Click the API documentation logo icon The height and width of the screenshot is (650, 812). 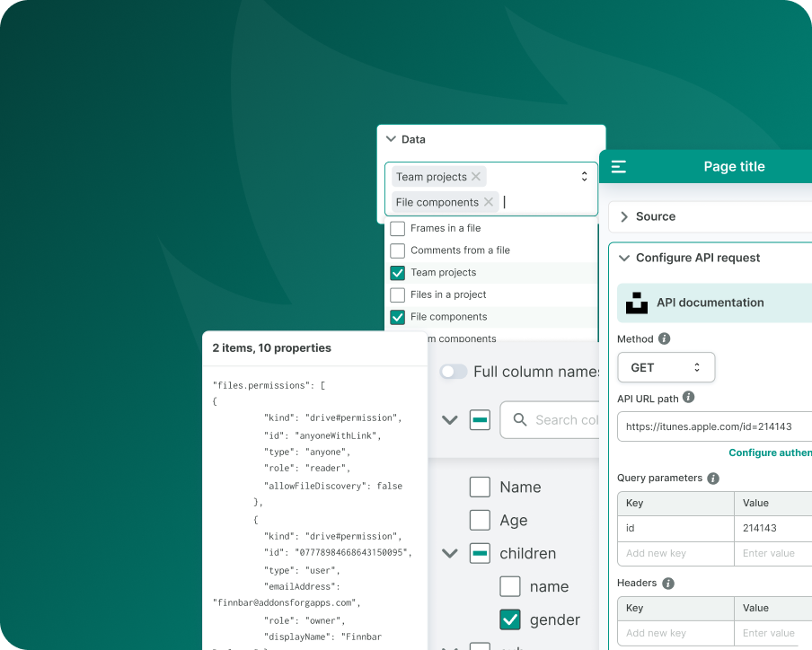click(637, 303)
